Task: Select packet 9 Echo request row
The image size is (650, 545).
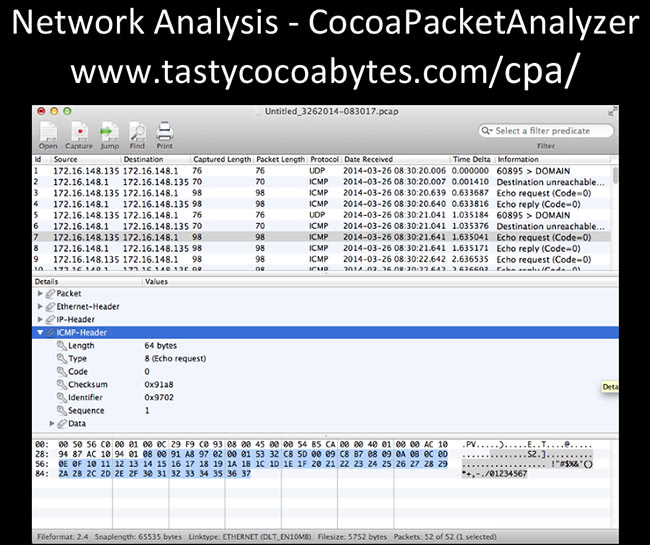Action: coord(321,259)
